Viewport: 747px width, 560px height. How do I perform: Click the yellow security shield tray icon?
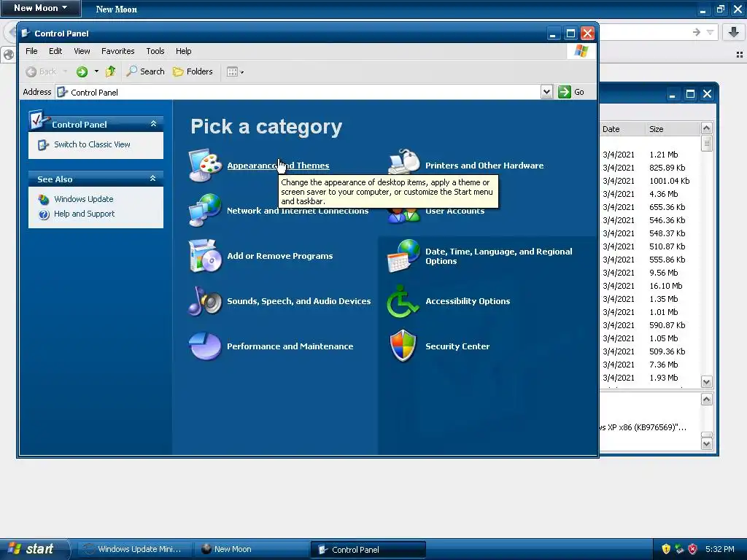(666, 549)
